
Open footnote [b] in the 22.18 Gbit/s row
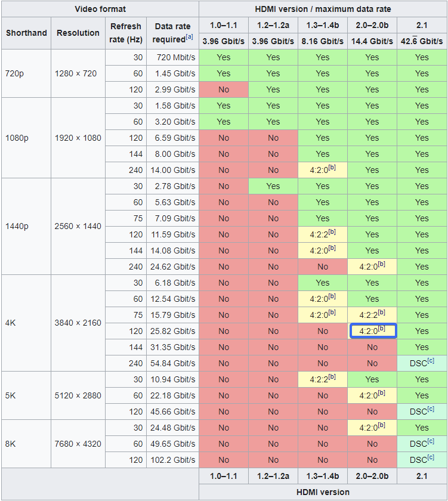coord(382,392)
